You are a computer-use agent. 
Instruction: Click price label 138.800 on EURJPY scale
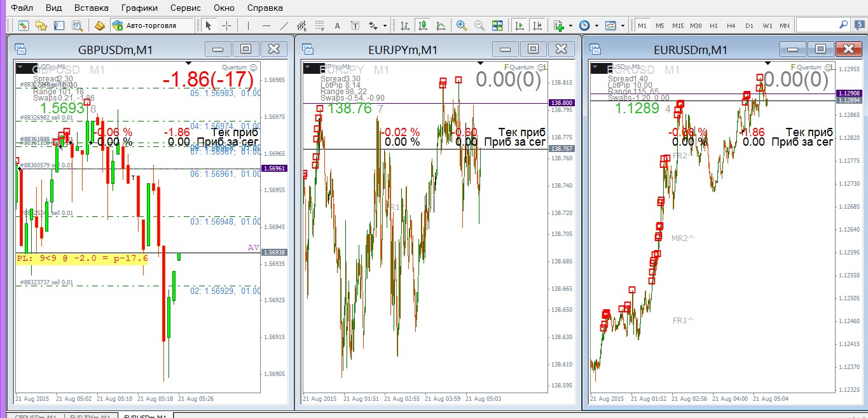(561, 102)
